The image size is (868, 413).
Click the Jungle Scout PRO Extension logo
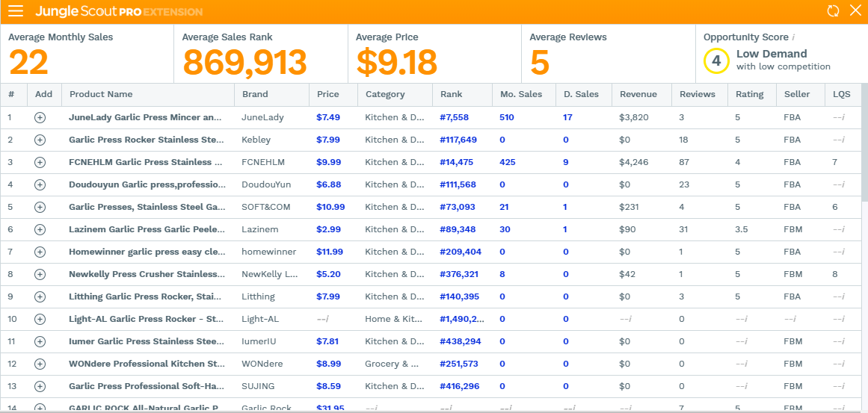coord(119,12)
